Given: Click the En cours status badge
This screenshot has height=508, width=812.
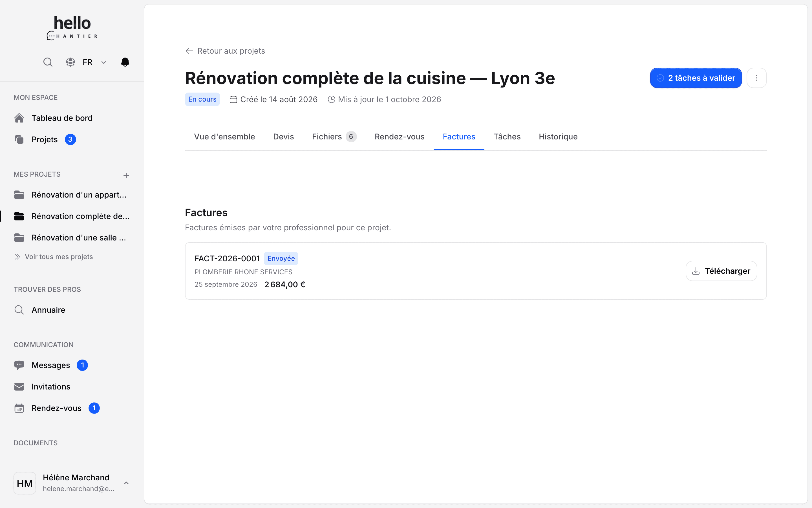Looking at the screenshot, I should pos(202,99).
